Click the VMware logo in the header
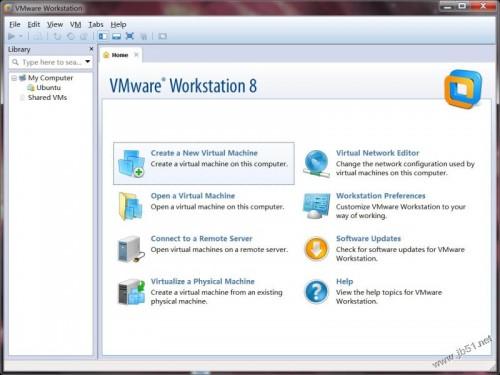 tap(463, 89)
